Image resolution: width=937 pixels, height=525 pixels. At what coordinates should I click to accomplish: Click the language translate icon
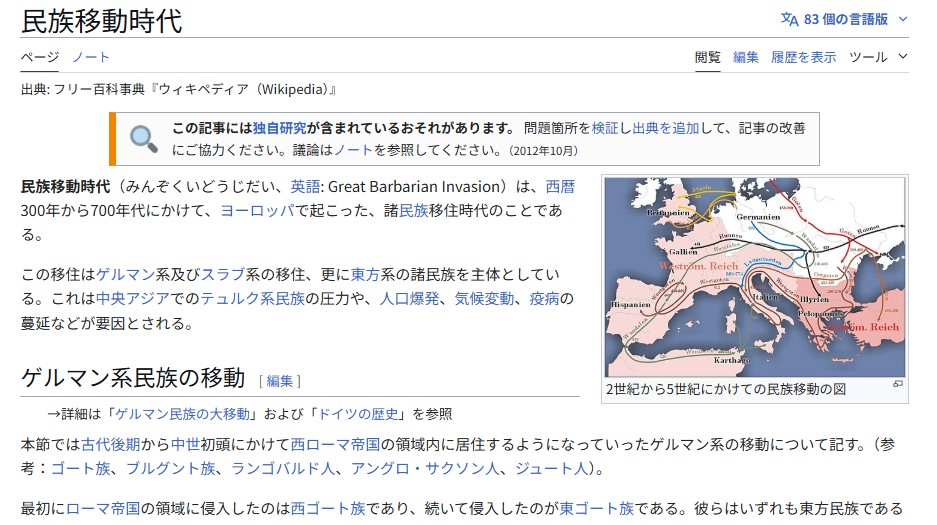click(789, 19)
